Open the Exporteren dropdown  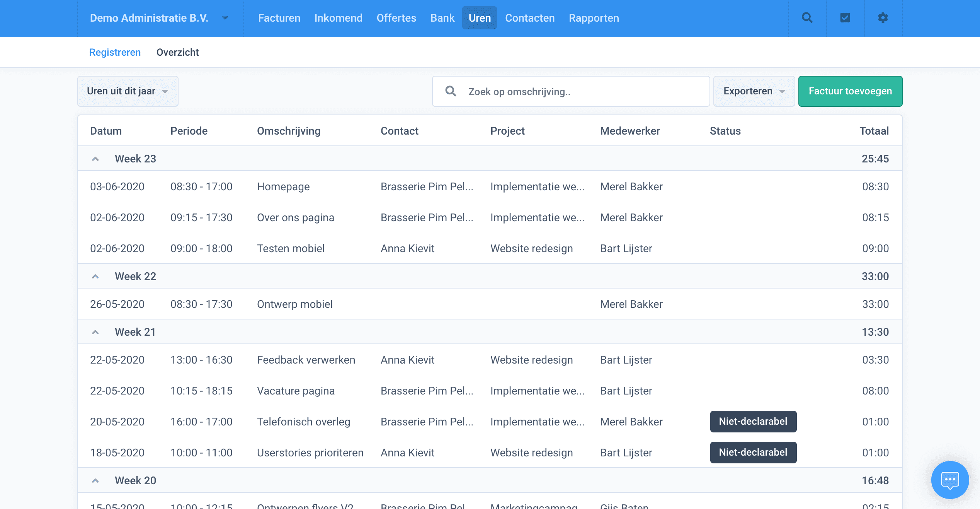click(754, 91)
